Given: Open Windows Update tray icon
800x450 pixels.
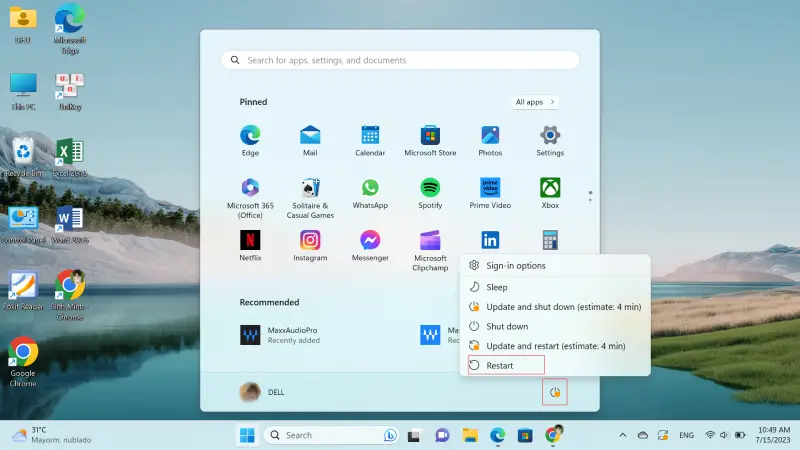Looking at the screenshot, I should click(x=663, y=435).
